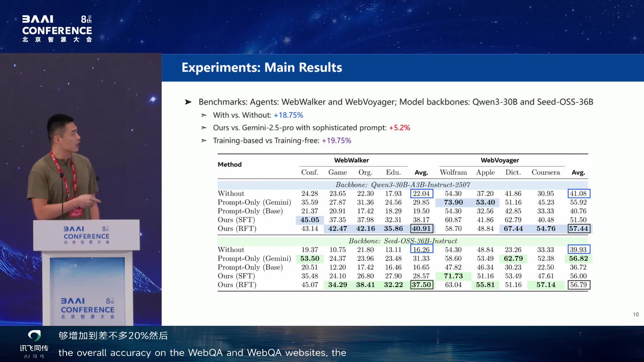Click the purple '+19.75%' value
The width and height of the screenshot is (644, 362).
336,140
